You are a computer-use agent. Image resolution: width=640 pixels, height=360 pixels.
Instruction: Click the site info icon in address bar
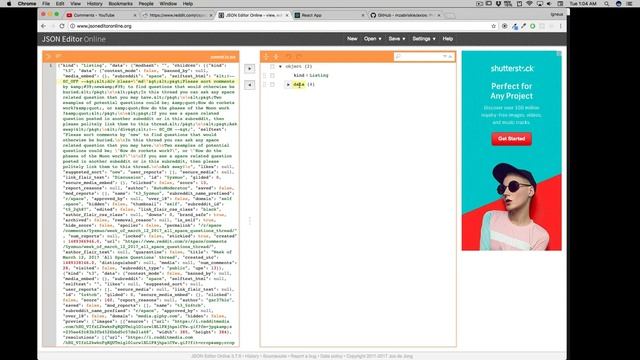point(72,26)
